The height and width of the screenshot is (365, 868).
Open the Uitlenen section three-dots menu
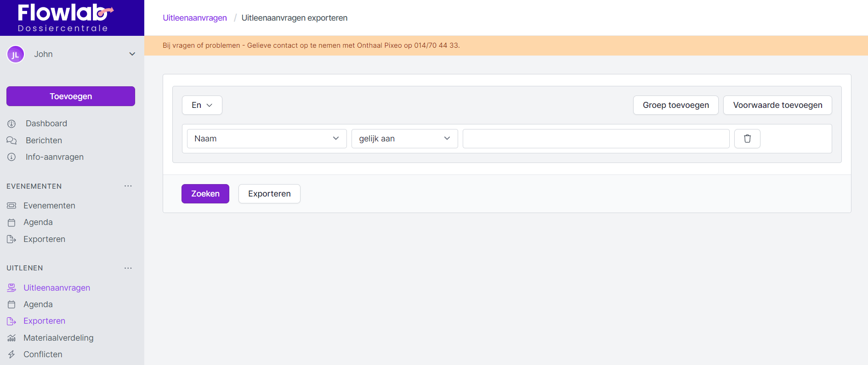tap(128, 268)
